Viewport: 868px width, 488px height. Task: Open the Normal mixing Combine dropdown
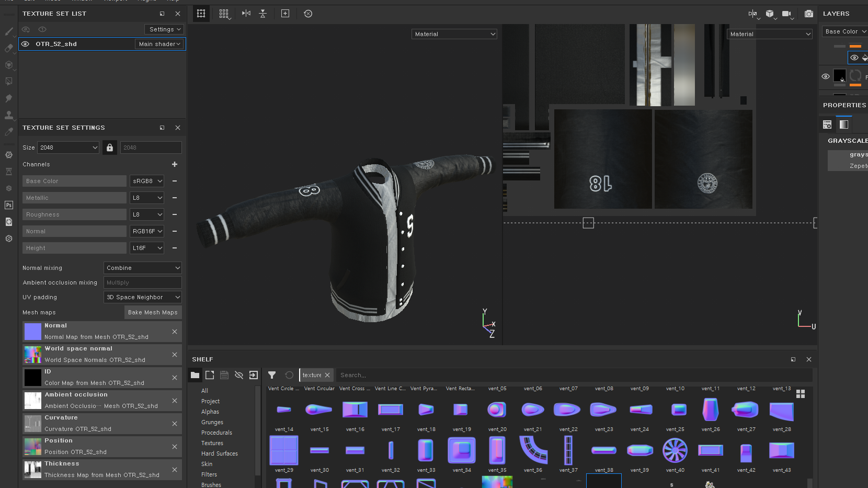coord(143,268)
